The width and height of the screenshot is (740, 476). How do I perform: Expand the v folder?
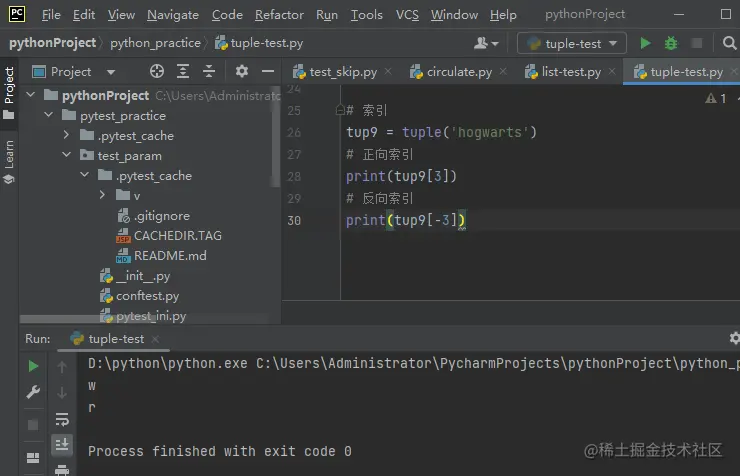pos(102,195)
